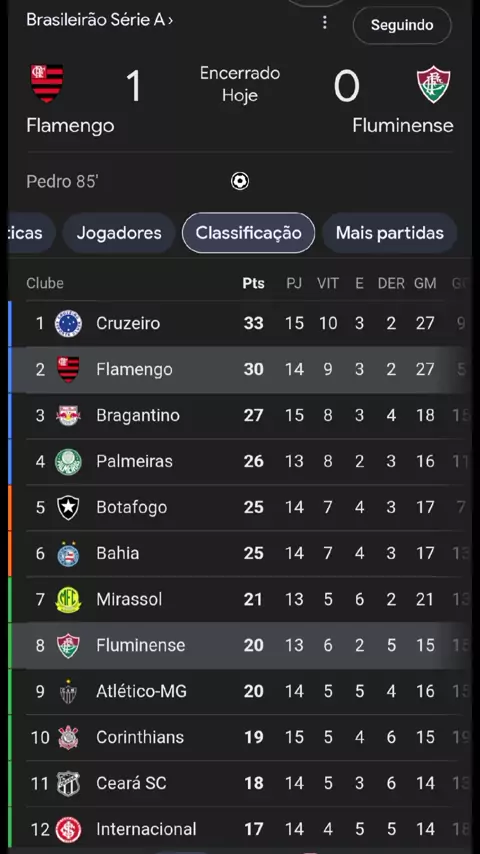Open the Atlético-MG team row
Image resolution: width=480 pixels, height=854 pixels.
point(240,692)
